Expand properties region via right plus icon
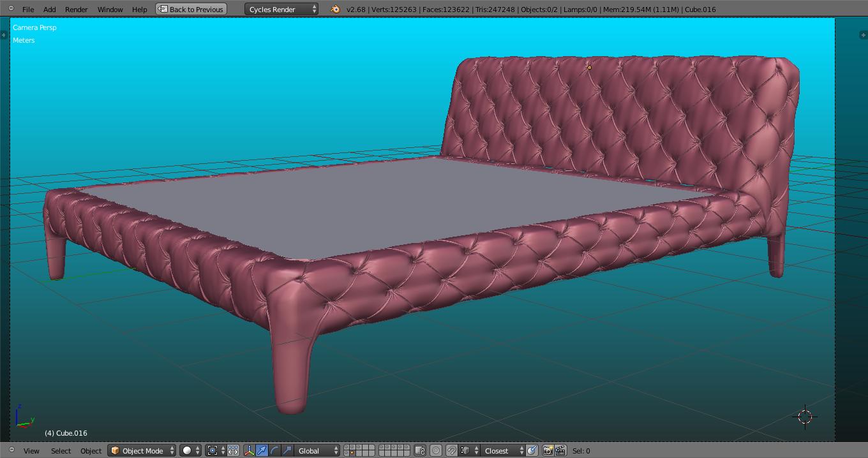Viewport: 868px width, 458px height. (x=863, y=35)
